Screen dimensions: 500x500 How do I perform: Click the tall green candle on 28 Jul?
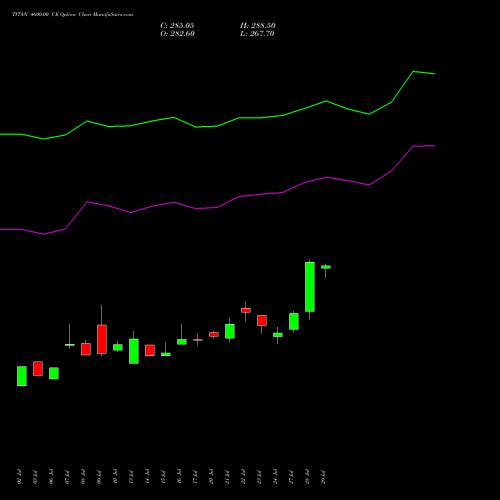pyautogui.click(x=310, y=287)
